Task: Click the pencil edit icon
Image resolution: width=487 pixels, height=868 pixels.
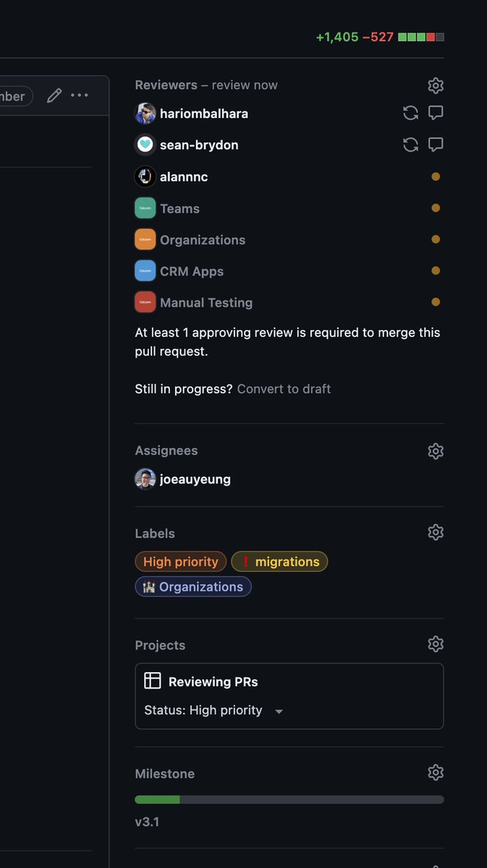Action: click(54, 95)
